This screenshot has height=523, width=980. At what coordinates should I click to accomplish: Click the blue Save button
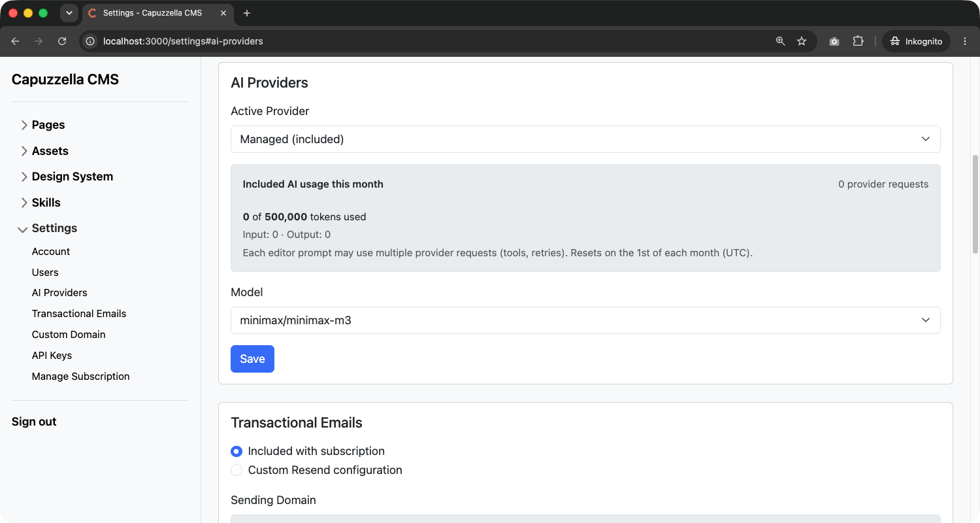[252, 359]
